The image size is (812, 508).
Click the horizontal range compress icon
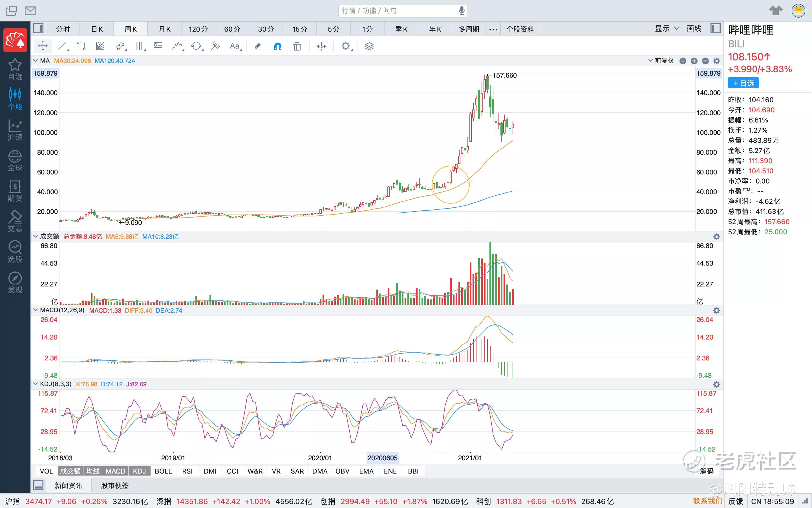321,46
